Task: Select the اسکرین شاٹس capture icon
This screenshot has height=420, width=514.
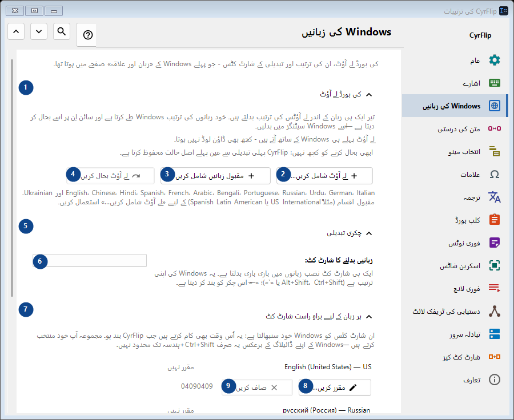Action: click(x=495, y=265)
